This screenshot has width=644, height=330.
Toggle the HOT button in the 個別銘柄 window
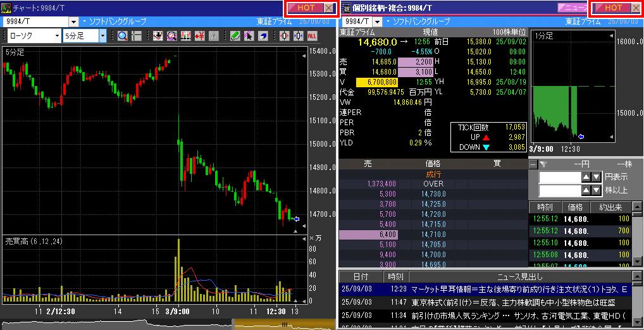point(613,8)
